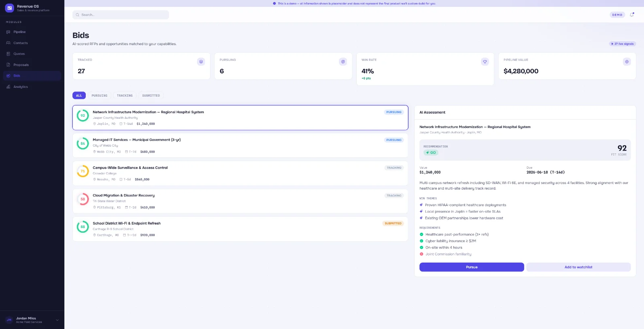Click the Joint Commission familiarity status icon
Image resolution: width=644 pixels, height=329 pixels.
click(x=421, y=254)
